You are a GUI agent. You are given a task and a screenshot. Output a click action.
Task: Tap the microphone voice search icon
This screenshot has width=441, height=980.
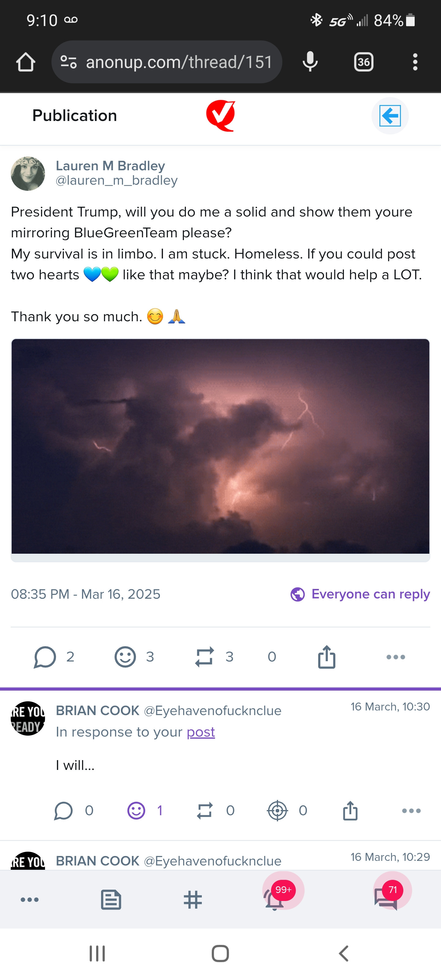(x=310, y=62)
